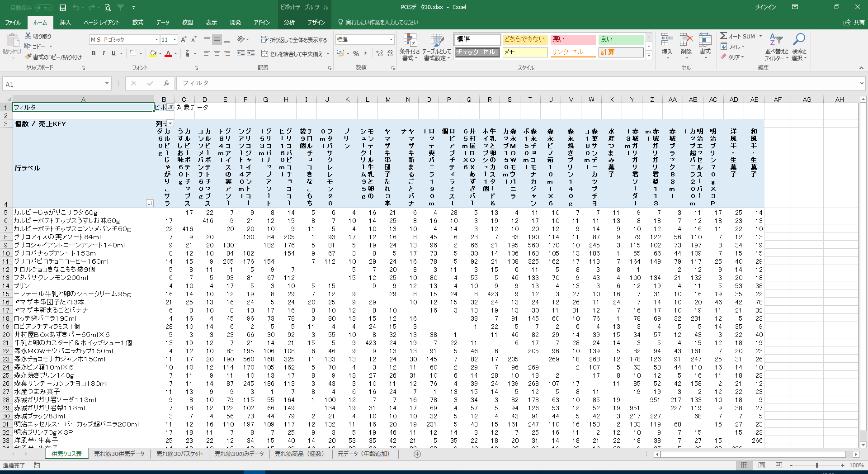Open the number format dropdown showing 標準
Viewport: 868px width, 474px height.
pos(391,40)
